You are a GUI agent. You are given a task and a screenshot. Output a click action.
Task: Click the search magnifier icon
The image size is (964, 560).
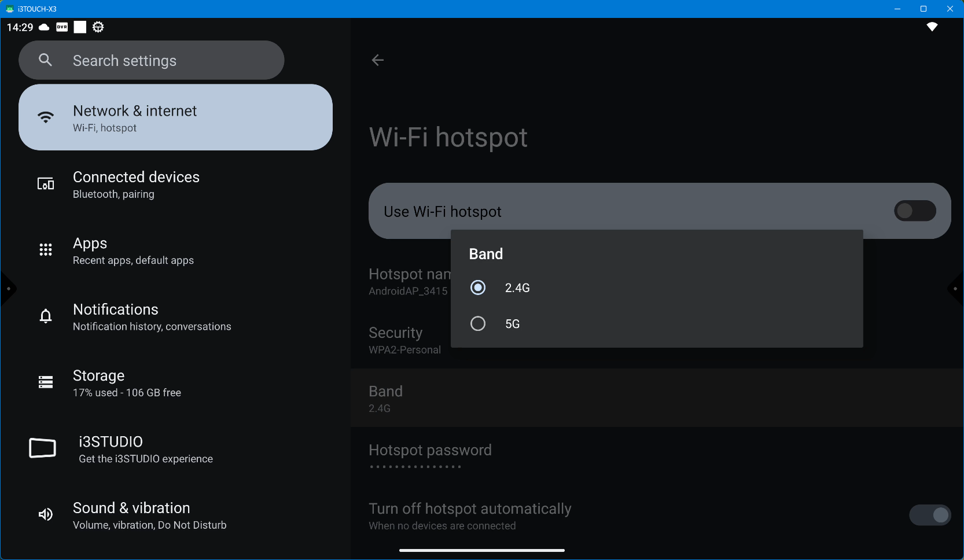point(46,60)
